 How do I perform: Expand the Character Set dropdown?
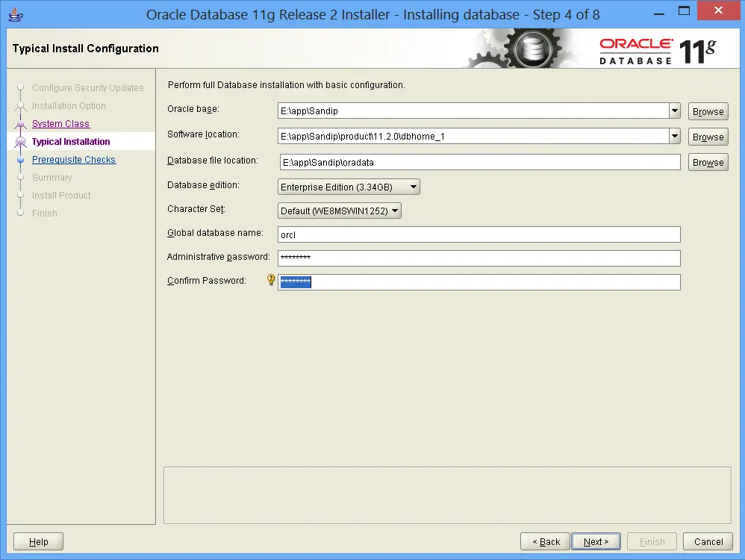coord(339,211)
